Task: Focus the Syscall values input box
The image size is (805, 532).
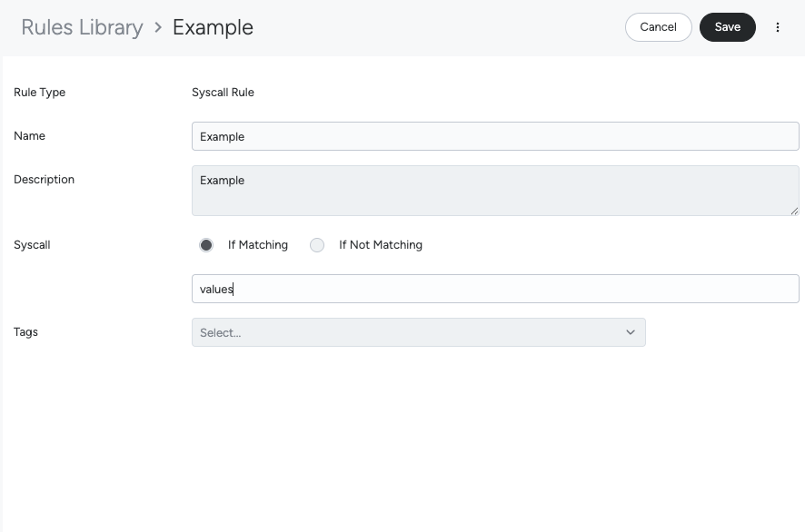Action: coord(495,289)
